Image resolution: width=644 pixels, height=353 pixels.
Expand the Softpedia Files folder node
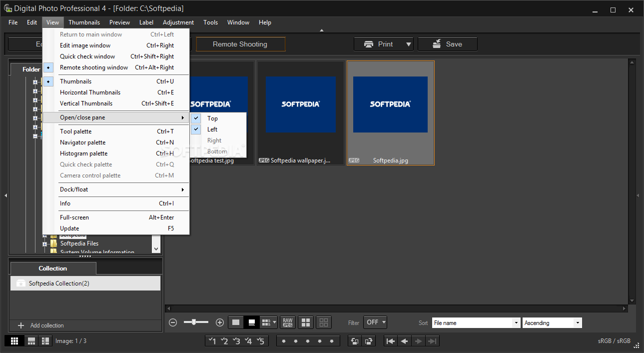44,244
